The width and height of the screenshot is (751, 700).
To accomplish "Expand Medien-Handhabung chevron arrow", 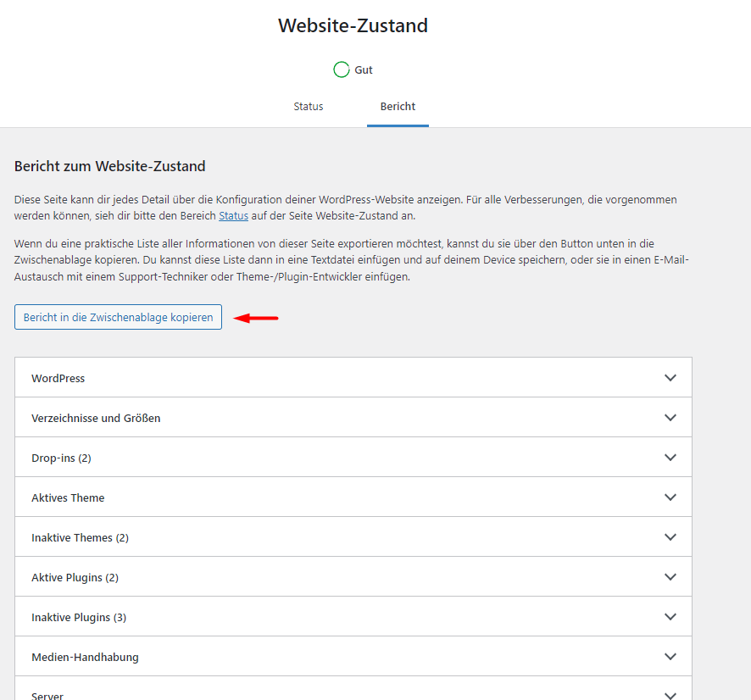I will coord(670,656).
